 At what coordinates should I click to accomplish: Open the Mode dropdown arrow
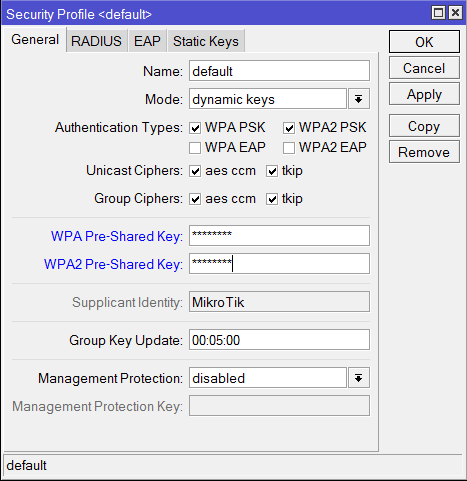[x=359, y=99]
